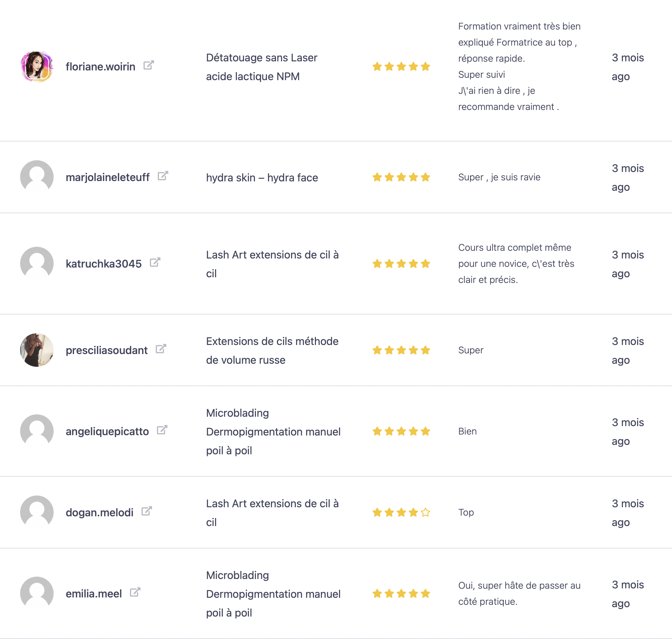Click emilia.meel's five-star rating
672x639 pixels.
(401, 593)
